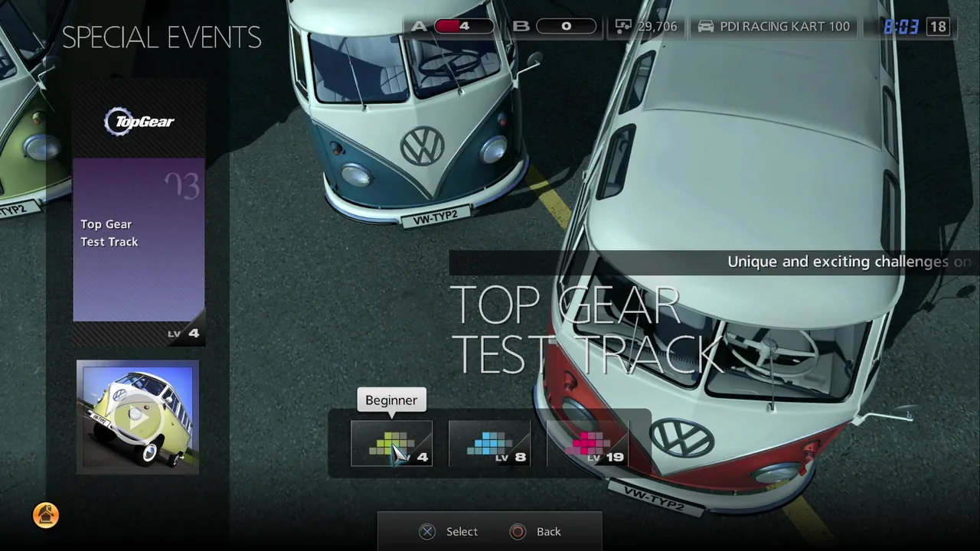
Task: Click the circle Back button prompt
Action: (536, 531)
